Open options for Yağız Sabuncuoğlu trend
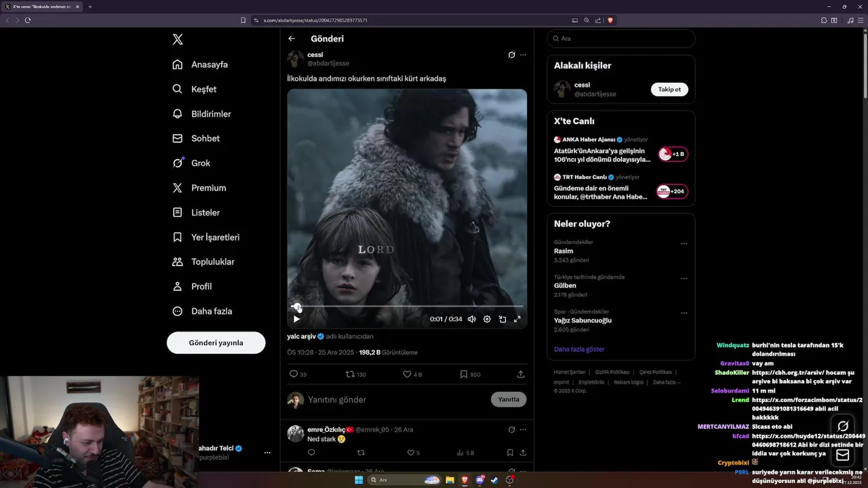The image size is (868, 488). pos(684,313)
